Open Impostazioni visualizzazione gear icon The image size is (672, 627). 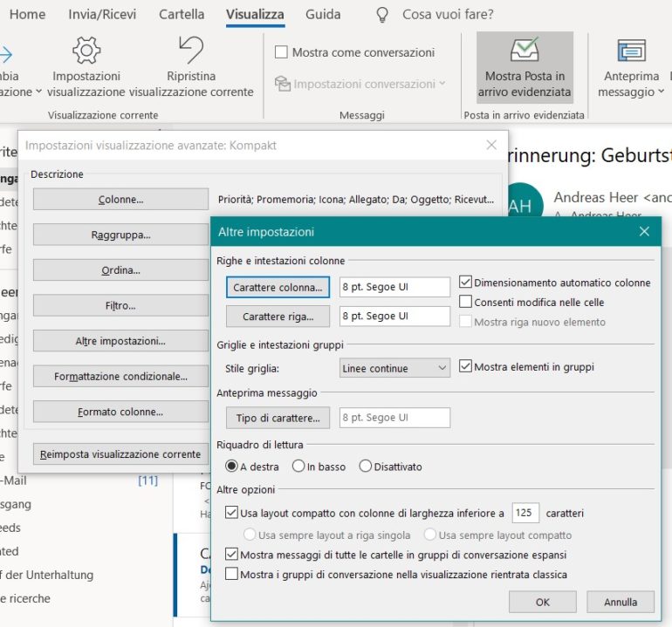pos(86,51)
